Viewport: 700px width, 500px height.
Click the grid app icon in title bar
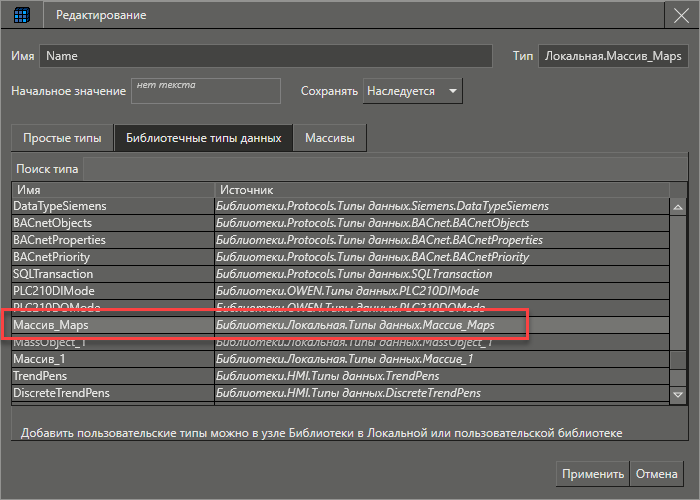pos(21,16)
